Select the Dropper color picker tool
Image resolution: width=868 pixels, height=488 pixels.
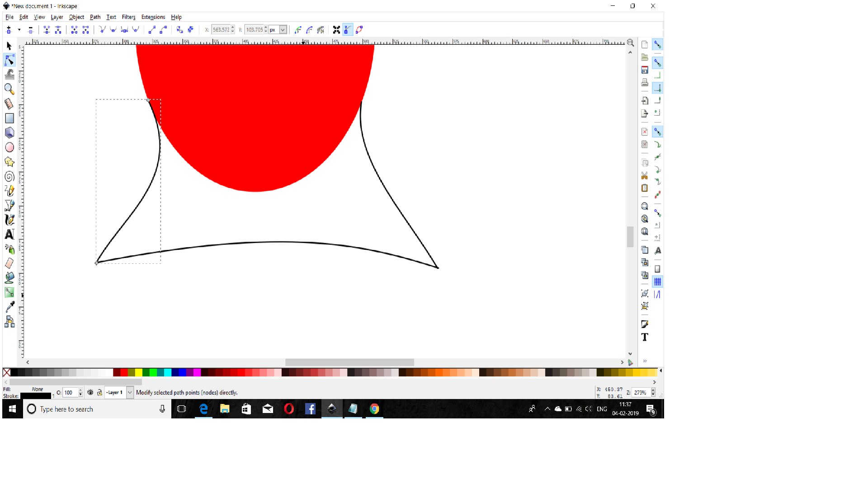click(x=9, y=307)
